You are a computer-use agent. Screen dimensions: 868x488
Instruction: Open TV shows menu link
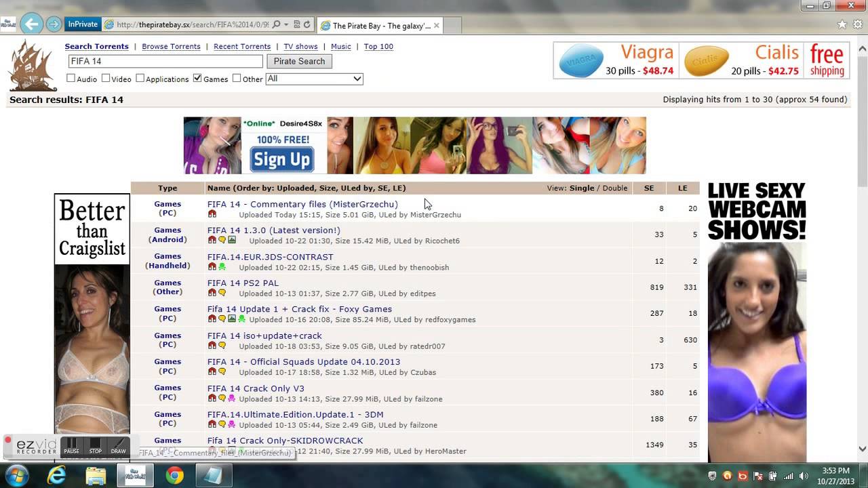[300, 47]
